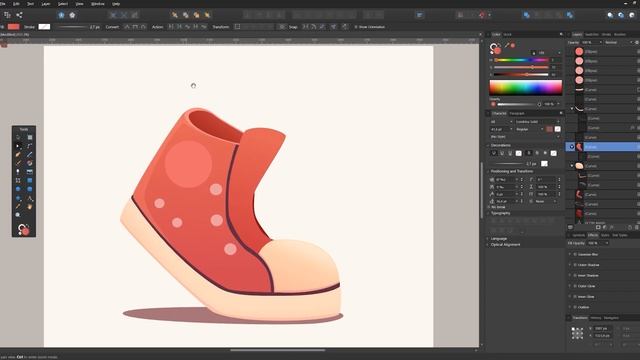Toggle the Show Orientation checkbox
Image resolution: width=640 pixels, height=360 pixels.
click(x=356, y=27)
